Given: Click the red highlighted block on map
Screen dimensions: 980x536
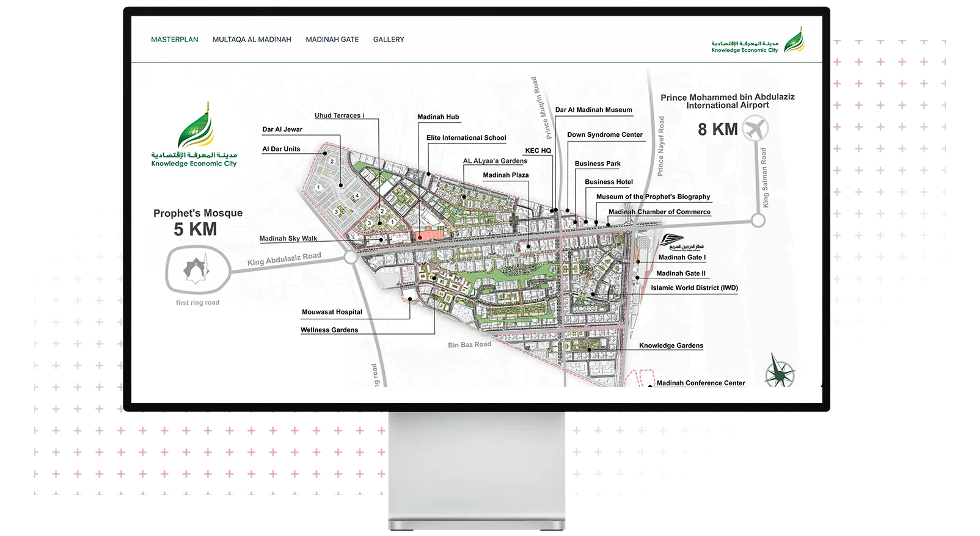Looking at the screenshot, I should pos(430,234).
